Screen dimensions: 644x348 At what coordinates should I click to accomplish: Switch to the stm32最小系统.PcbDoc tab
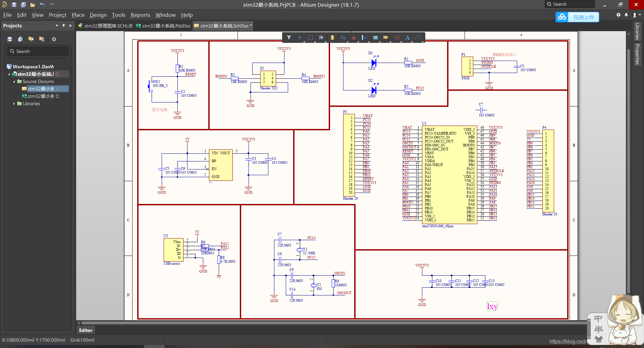164,26
